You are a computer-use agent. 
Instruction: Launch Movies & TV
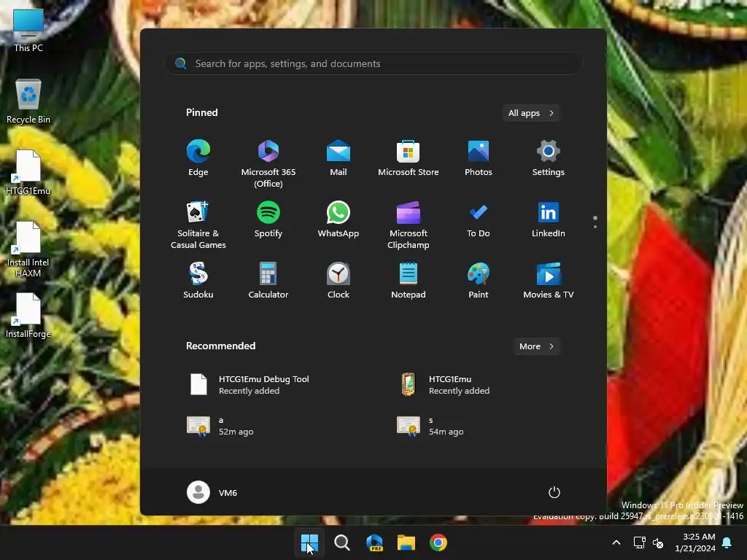[x=549, y=281]
